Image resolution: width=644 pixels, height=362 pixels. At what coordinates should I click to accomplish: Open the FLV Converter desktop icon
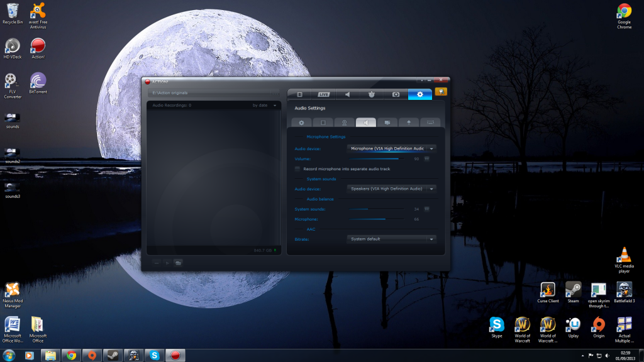pos(13,85)
